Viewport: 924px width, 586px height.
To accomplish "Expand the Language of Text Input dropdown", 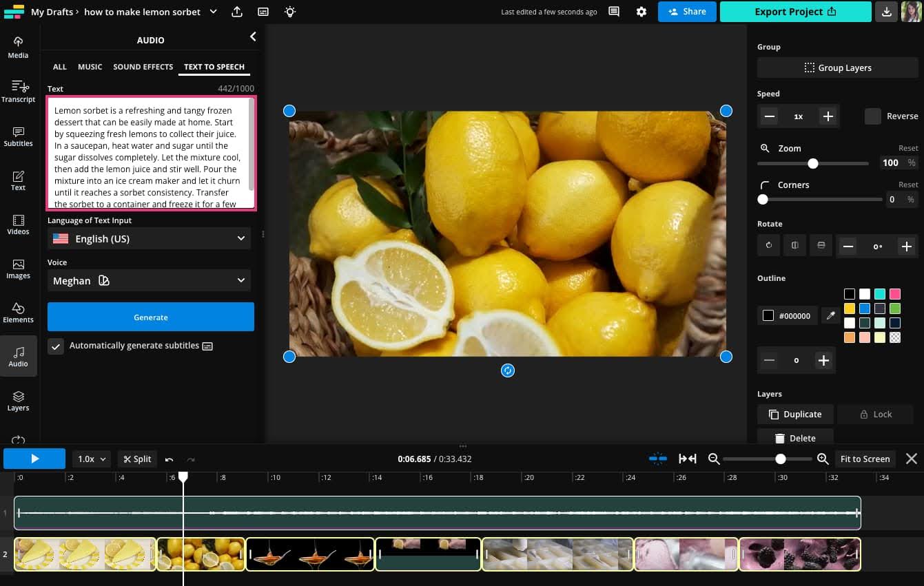I will coord(149,239).
